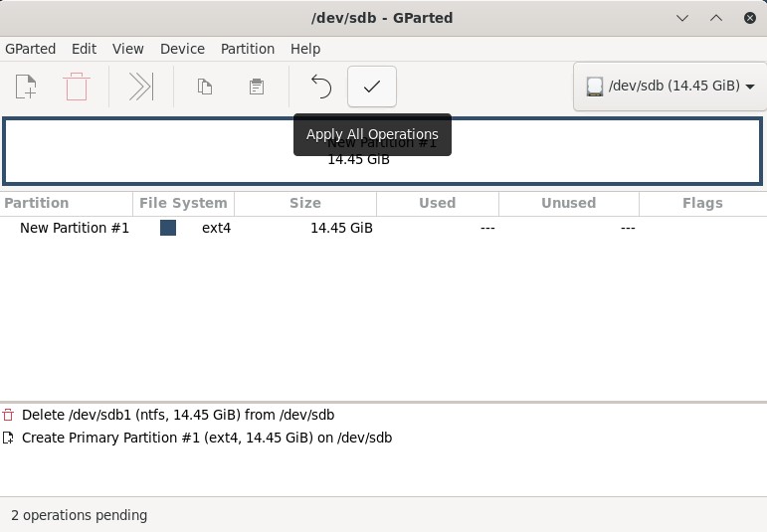Apply all operations with checkmark button
This screenshot has height=532, width=767.
372,88
